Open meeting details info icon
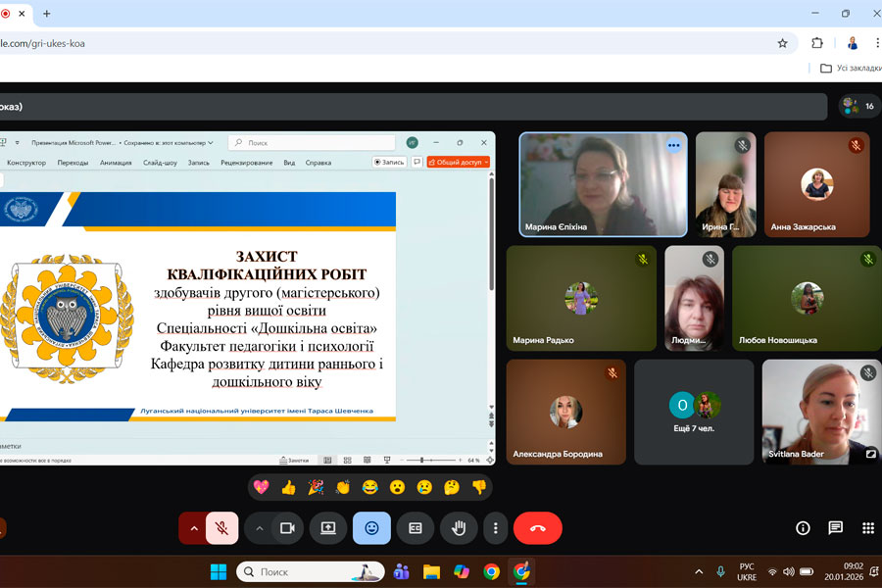The image size is (882, 588). [x=803, y=528]
